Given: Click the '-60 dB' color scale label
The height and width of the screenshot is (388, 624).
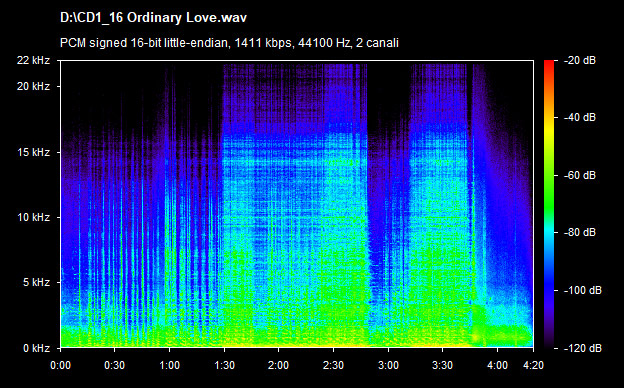Looking at the screenshot, I should [x=580, y=175].
